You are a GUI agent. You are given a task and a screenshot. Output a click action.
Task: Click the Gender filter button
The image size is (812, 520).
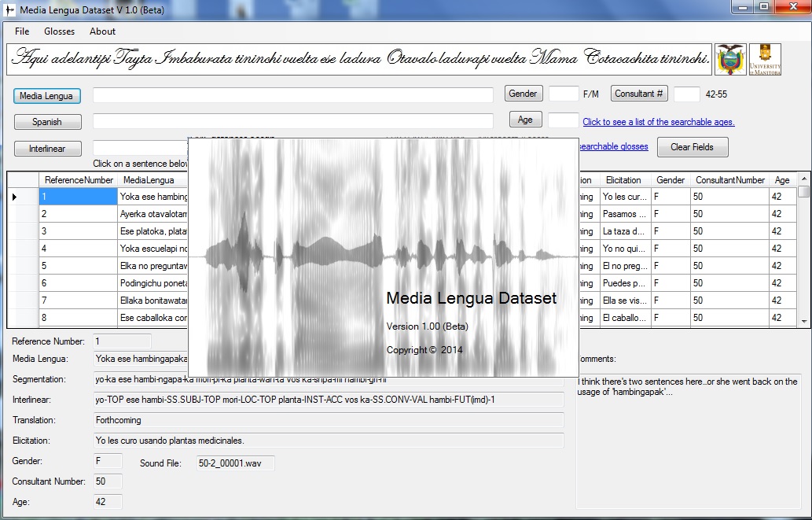(523, 94)
